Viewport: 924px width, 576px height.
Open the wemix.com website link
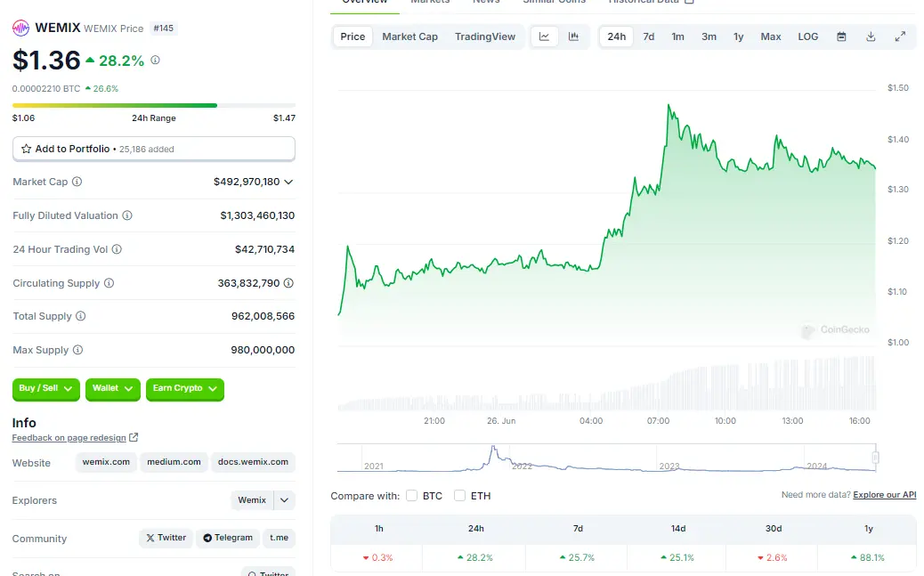pos(106,462)
